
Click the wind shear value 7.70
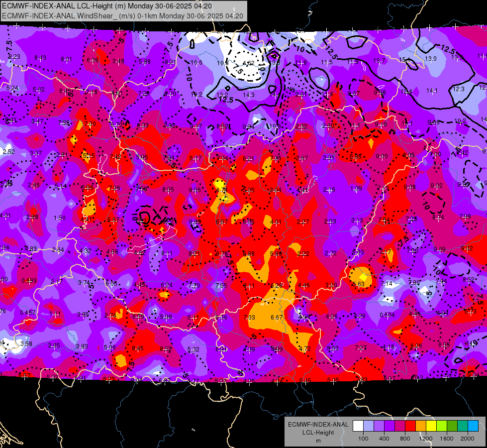tap(194, 285)
